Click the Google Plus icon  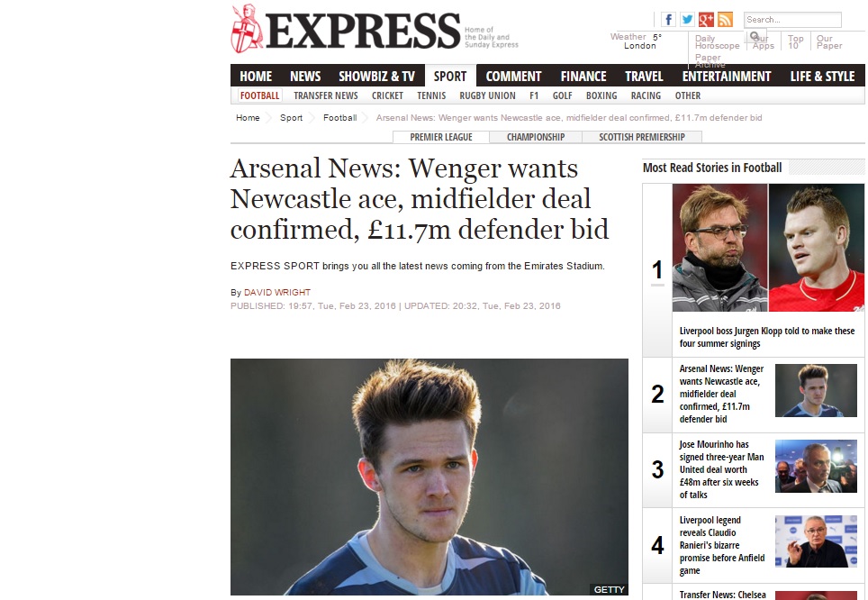706,20
